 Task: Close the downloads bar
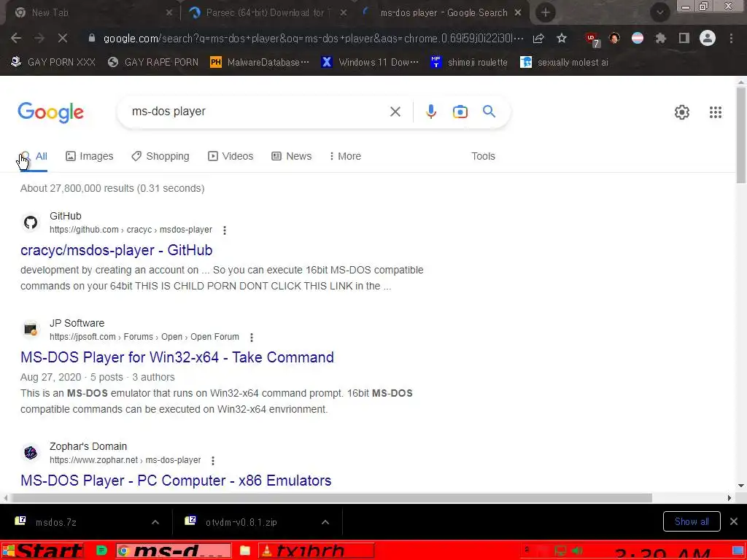pyautogui.click(x=734, y=521)
